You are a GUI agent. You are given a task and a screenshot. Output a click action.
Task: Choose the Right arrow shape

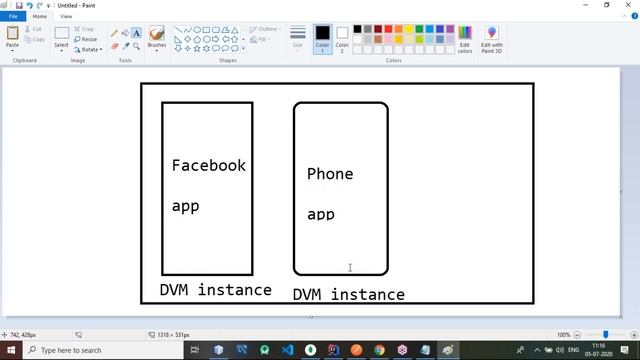(x=216, y=39)
